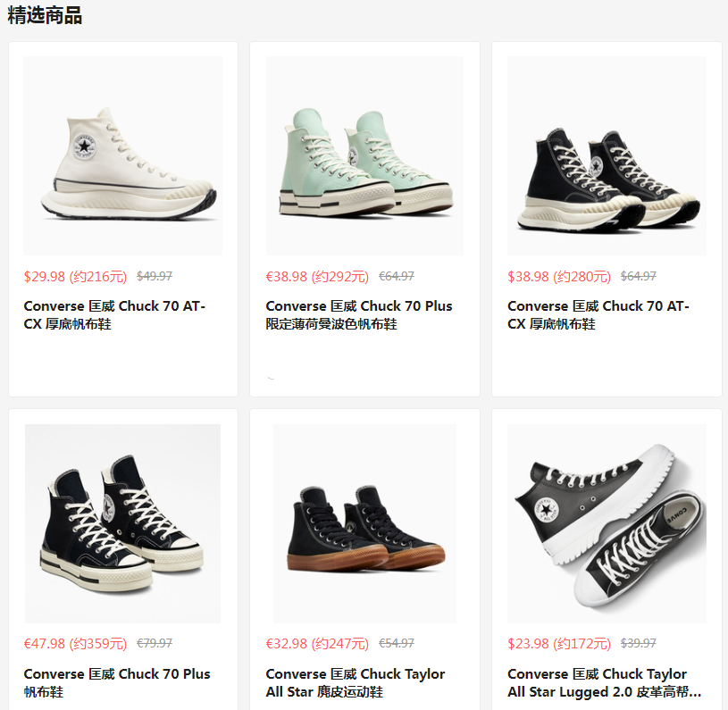
Task: Click the $29.98 (约216元) sale price
Action: click(75, 277)
